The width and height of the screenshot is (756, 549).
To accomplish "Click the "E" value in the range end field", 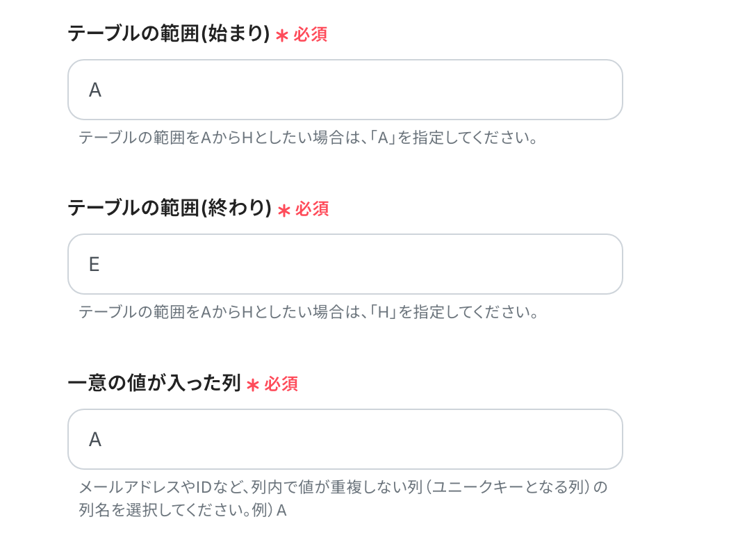I will [x=94, y=265].
